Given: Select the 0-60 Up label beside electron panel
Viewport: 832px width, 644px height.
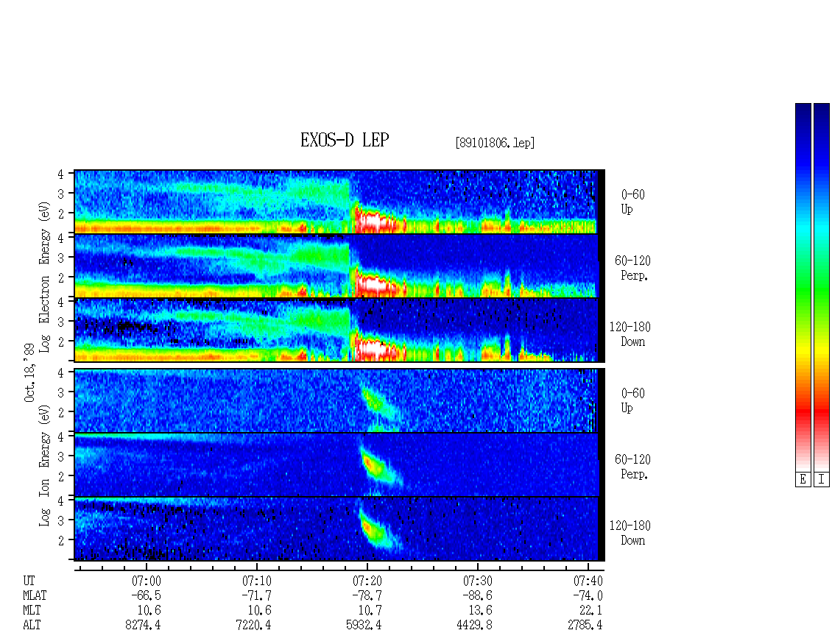Looking at the screenshot, I should tap(632, 202).
